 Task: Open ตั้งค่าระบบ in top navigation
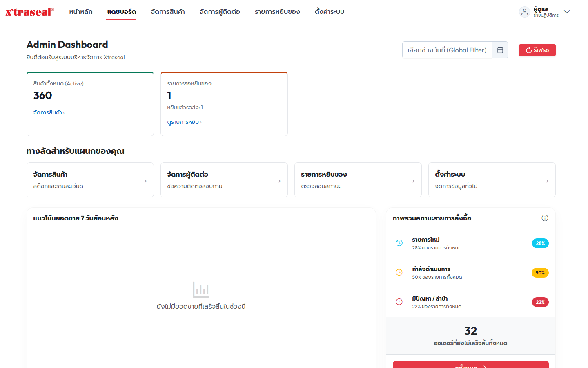[x=330, y=12]
